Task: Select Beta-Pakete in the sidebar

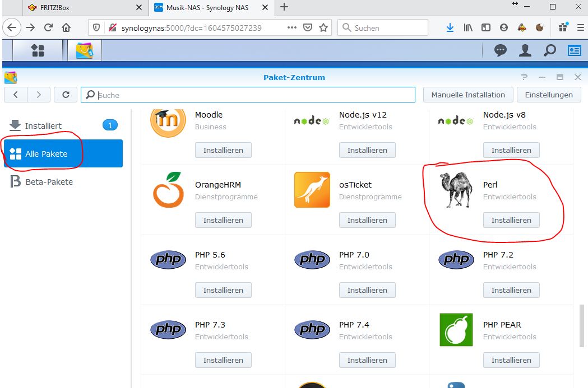Action: point(63,181)
